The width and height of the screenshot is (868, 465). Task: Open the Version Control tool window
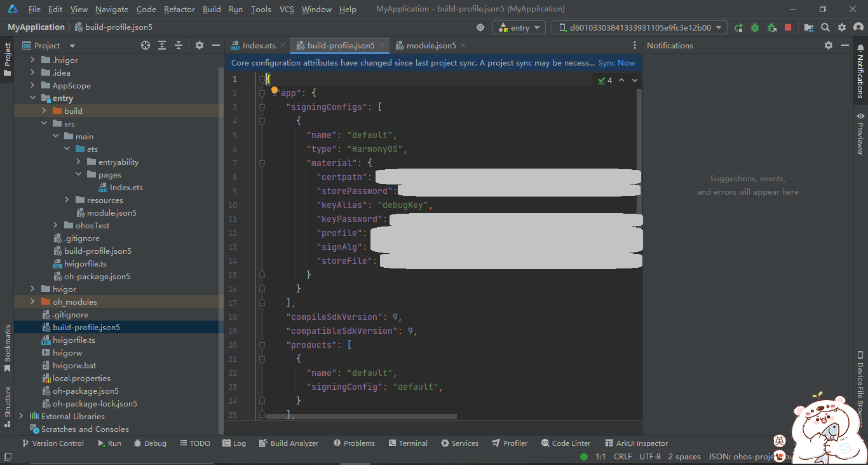pyautogui.click(x=53, y=443)
